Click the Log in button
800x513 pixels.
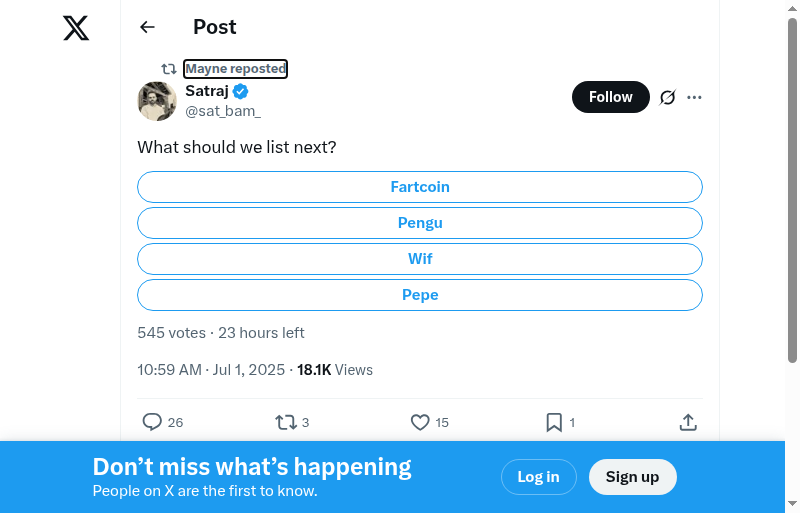tap(538, 477)
